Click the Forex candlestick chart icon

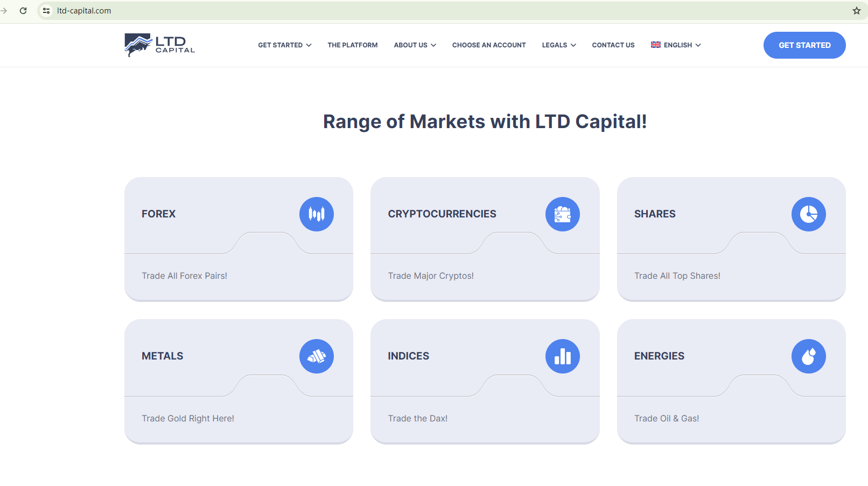pyautogui.click(x=317, y=214)
